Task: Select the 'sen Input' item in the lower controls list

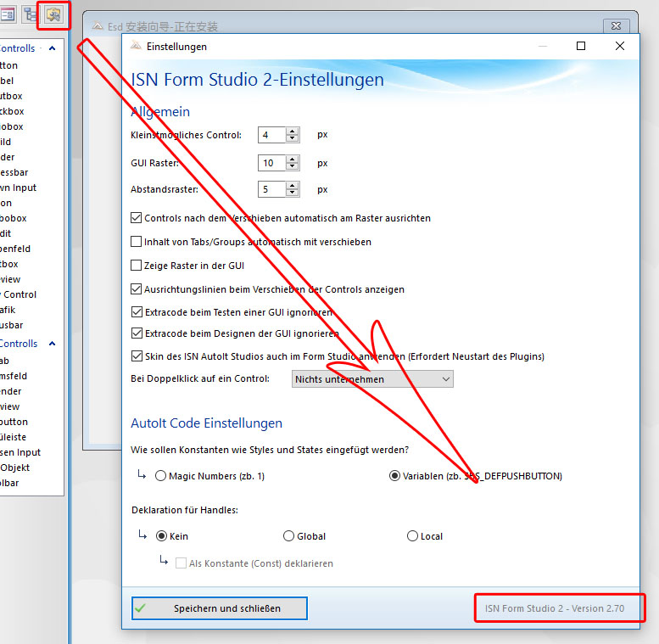Action: pos(20,452)
